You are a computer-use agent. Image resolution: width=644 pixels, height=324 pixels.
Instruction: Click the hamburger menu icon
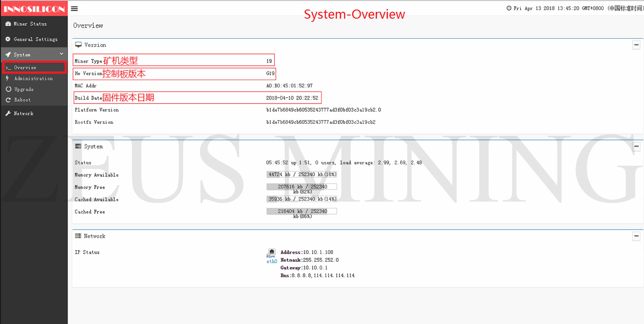[75, 8]
